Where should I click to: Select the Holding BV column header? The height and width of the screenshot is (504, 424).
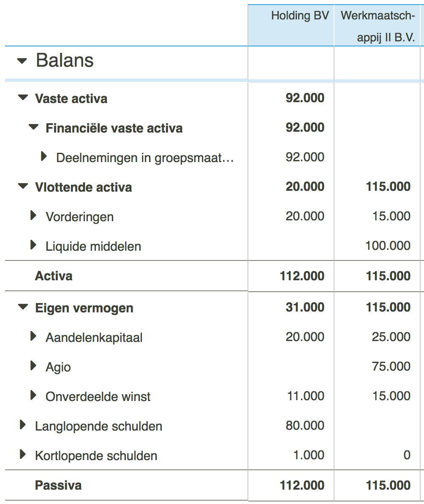[x=300, y=16]
